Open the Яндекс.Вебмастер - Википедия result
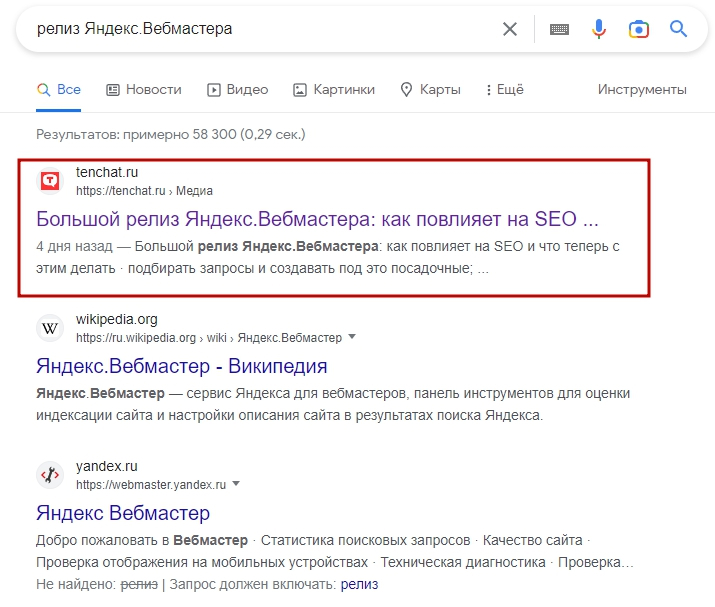This screenshot has height=607, width=715. point(182,366)
